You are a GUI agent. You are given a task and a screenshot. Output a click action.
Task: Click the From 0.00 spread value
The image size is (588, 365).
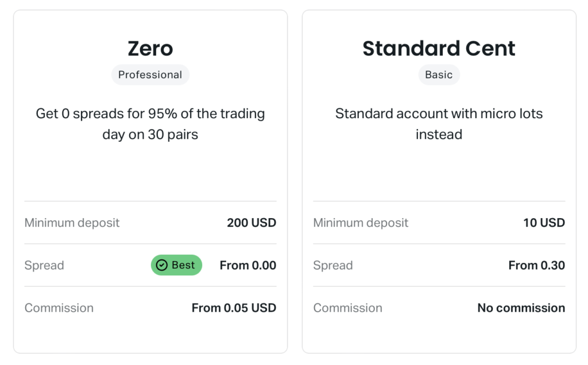point(248,265)
